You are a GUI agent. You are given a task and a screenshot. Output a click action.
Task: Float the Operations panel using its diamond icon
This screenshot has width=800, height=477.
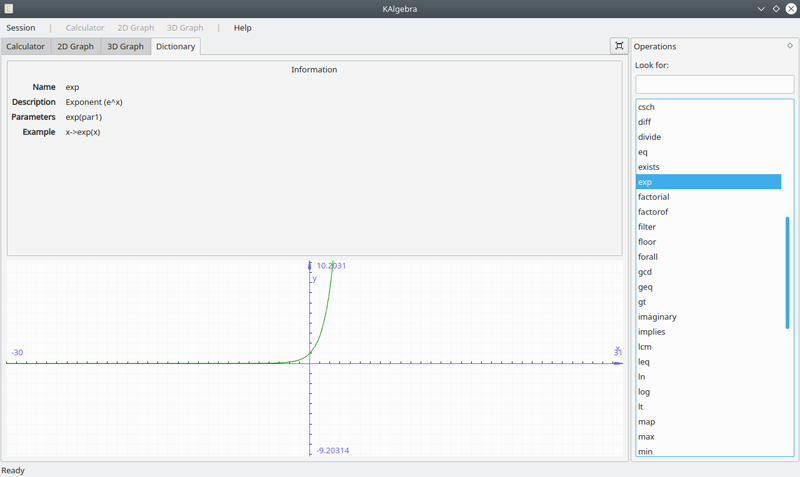point(790,46)
